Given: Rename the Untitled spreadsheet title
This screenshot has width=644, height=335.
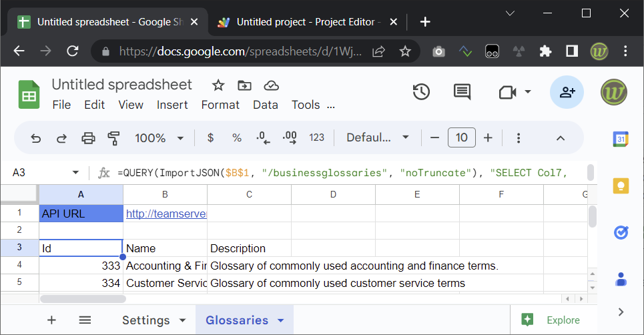Looking at the screenshot, I should (121, 85).
